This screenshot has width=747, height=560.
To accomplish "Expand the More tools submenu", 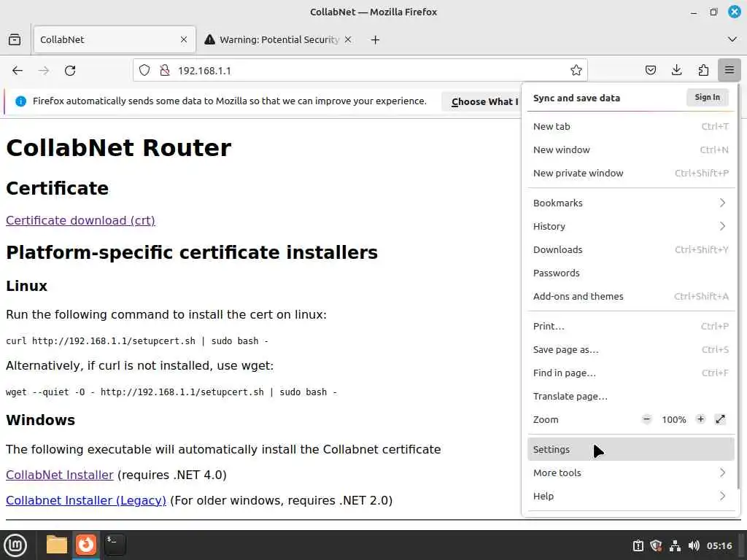I will [631, 472].
